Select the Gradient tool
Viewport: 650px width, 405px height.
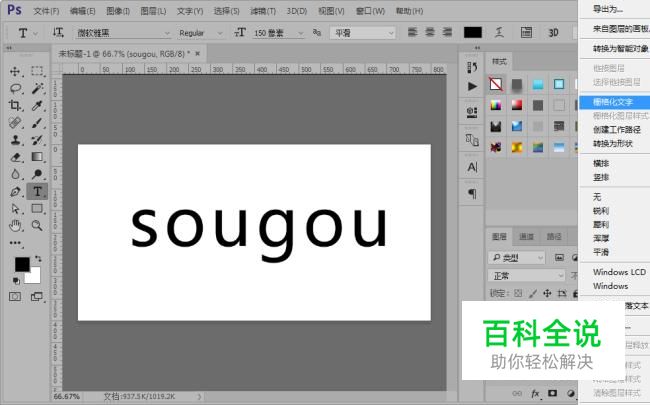pyautogui.click(x=37, y=157)
